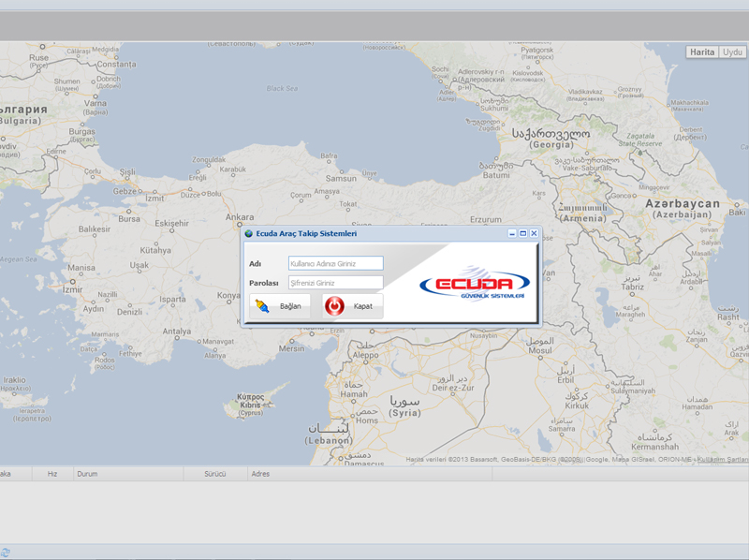Minimize the Ecuda Araç Takip Sistemleri dialog

coord(512,233)
